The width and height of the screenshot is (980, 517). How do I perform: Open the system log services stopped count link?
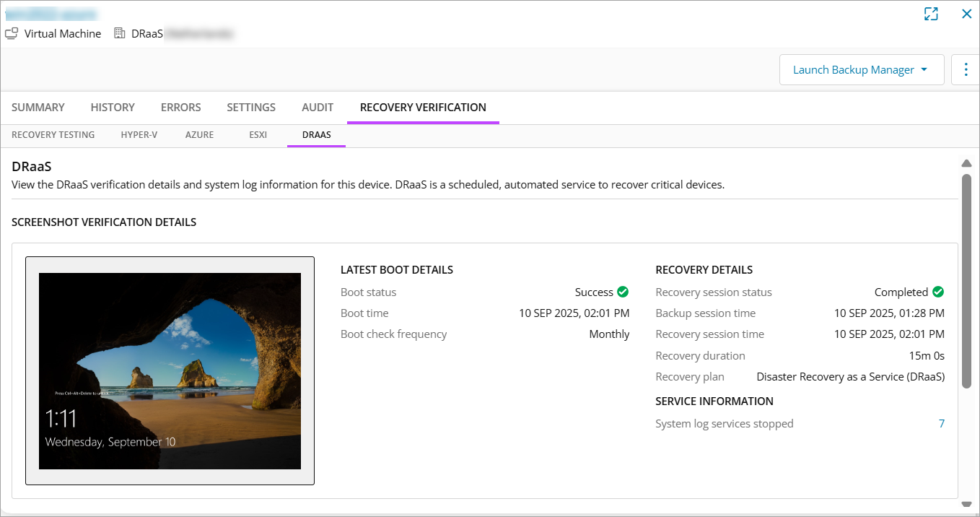pos(941,424)
